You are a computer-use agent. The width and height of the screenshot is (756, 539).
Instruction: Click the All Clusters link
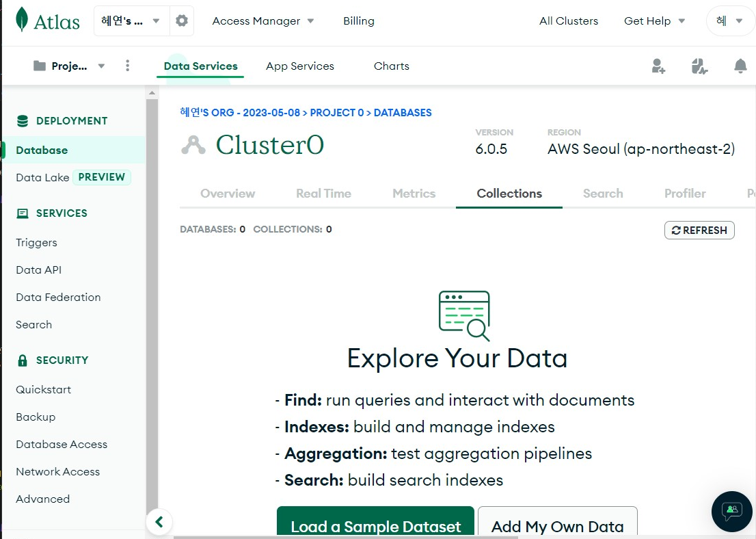[569, 21]
